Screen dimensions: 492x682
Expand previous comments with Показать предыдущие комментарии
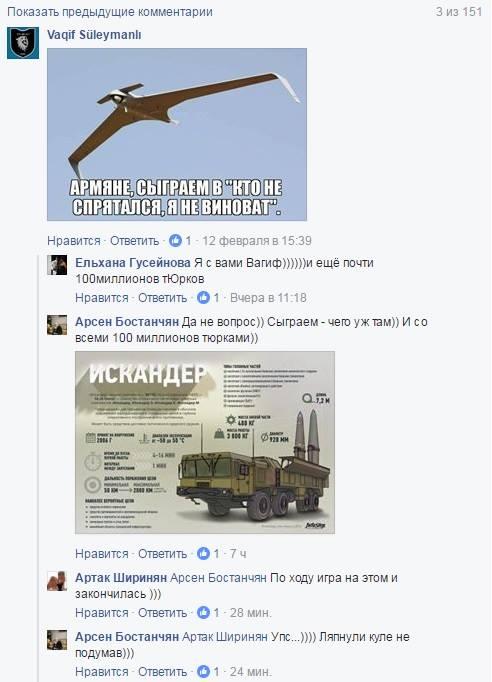pyautogui.click(x=110, y=12)
